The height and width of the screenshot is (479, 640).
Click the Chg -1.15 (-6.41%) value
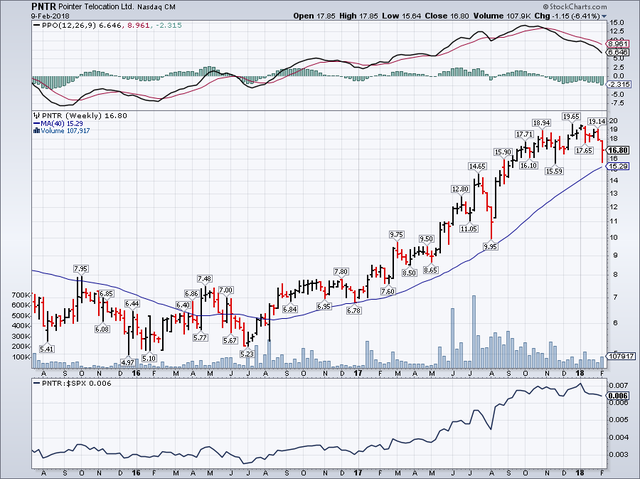coord(567,16)
